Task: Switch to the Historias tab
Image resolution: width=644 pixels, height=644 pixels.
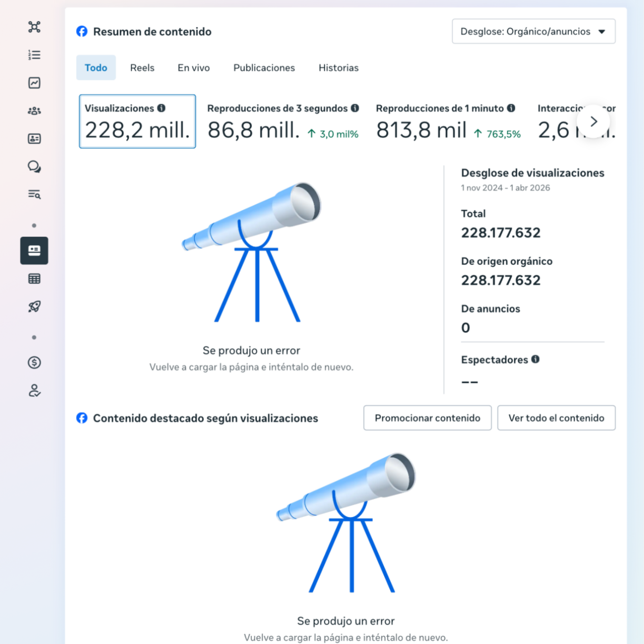Action: (x=339, y=68)
